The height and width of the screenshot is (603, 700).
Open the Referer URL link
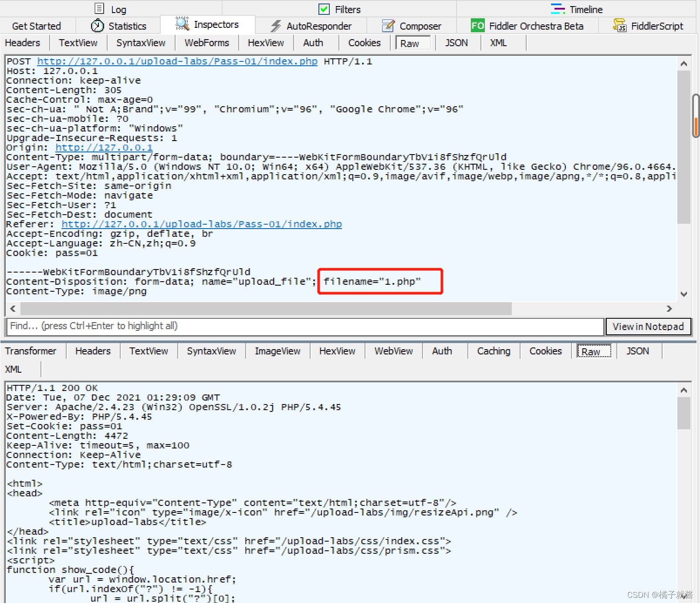tap(202, 224)
